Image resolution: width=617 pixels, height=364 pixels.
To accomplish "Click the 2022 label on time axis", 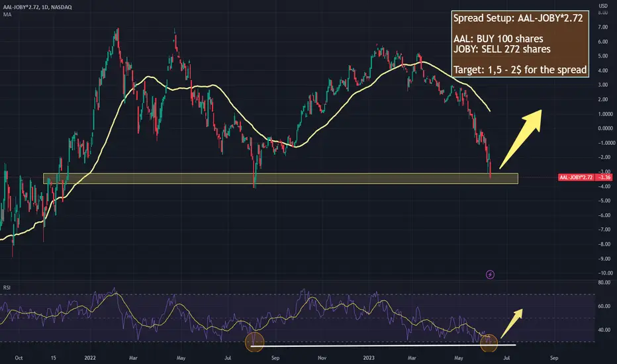I will [90, 358].
